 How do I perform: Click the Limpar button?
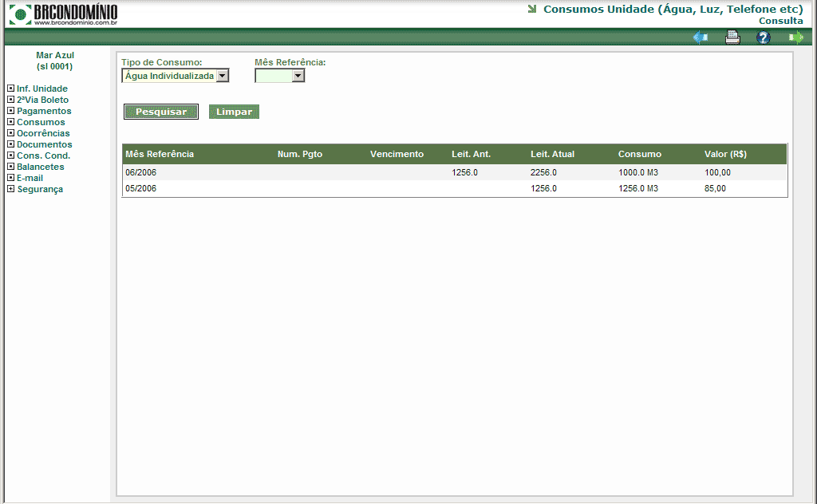(234, 112)
